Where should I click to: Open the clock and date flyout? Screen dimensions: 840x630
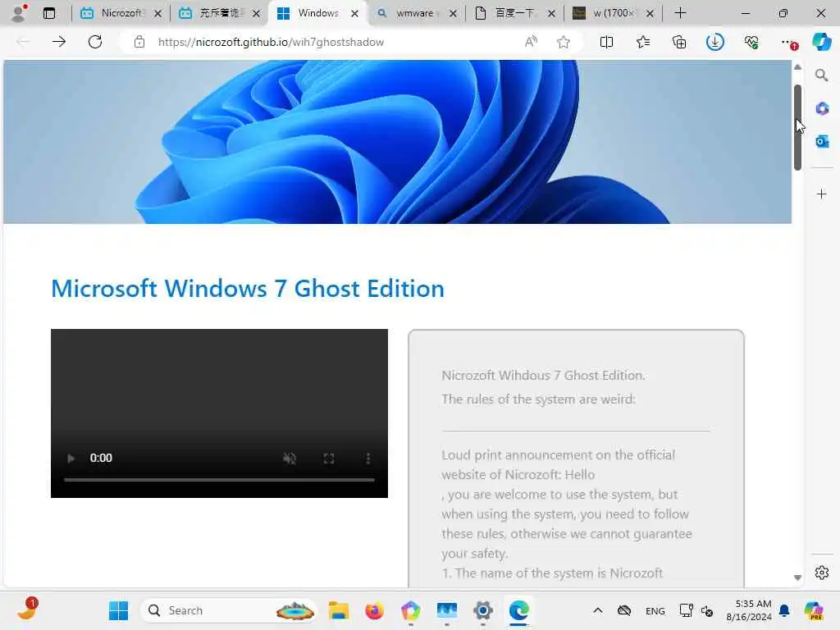click(749, 610)
